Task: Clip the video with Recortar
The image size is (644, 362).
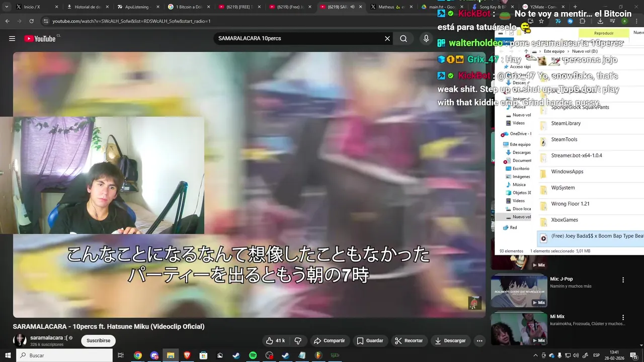Action: pyautogui.click(x=409, y=340)
